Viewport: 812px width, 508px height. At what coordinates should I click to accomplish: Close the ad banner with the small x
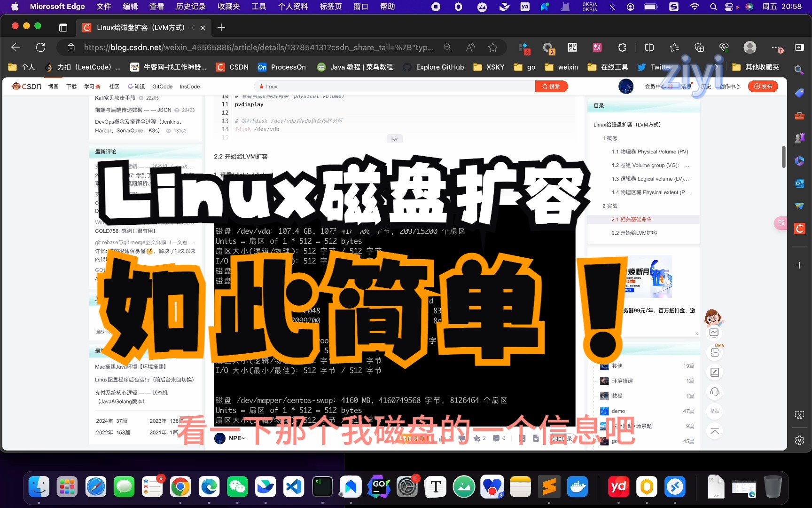[x=696, y=334]
